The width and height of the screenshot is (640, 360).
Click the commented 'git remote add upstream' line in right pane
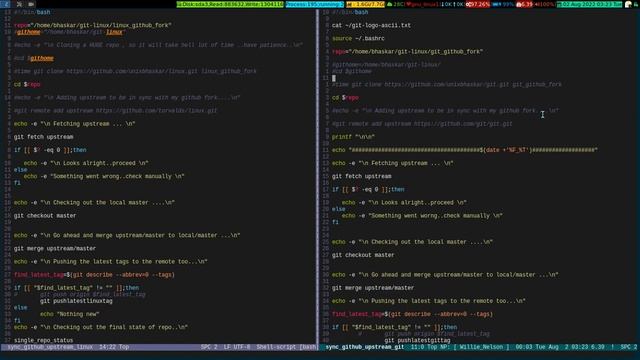pos(422,124)
